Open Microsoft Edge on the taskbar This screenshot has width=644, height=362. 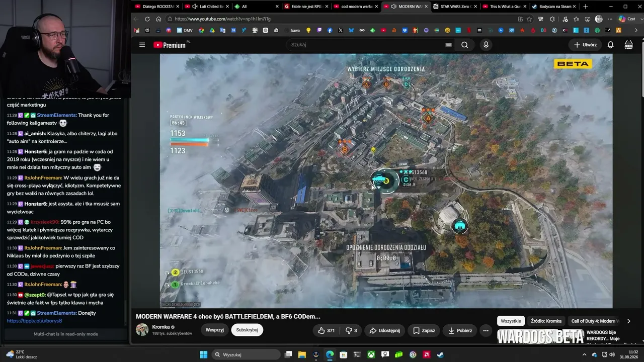[330, 354]
